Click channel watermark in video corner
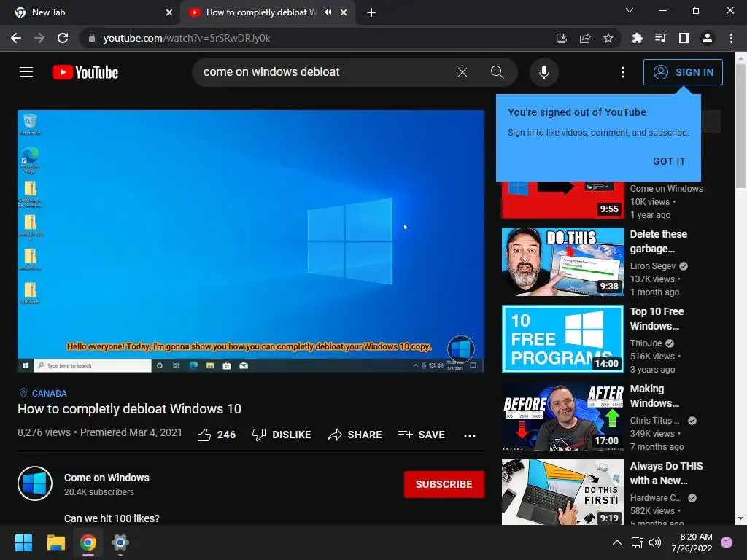747x560 pixels. (x=461, y=349)
